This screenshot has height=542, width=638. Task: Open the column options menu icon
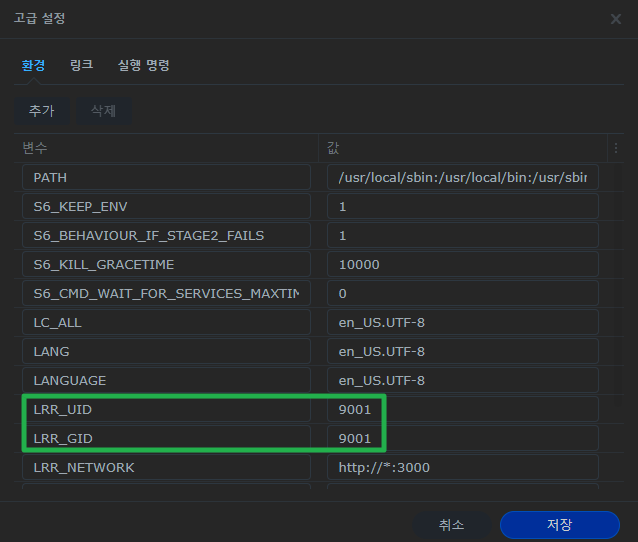[616, 148]
